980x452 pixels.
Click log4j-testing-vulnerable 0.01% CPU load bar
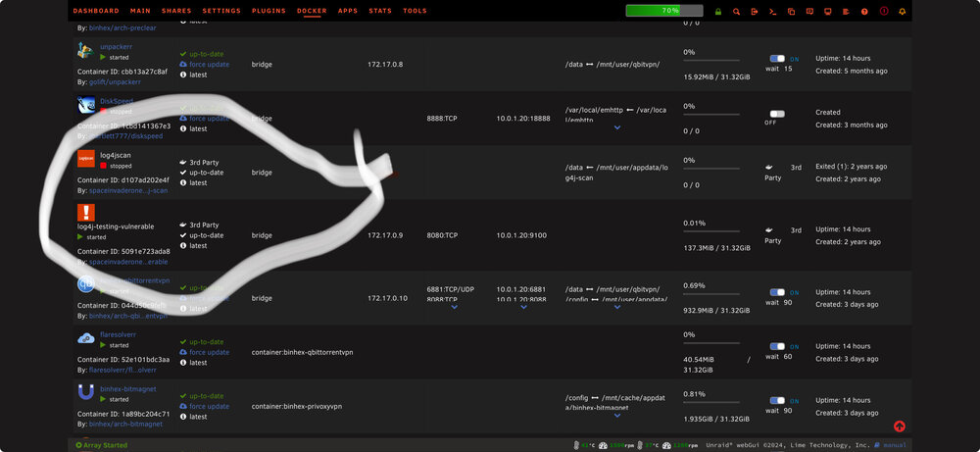[x=711, y=231]
